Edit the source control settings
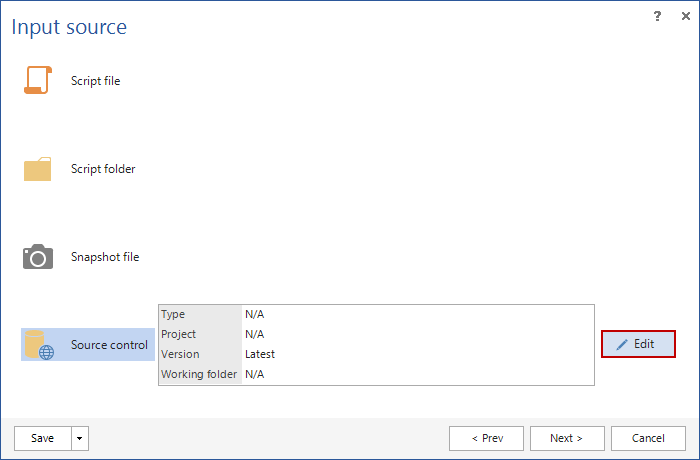Image resolution: width=700 pixels, height=460 pixels. pyautogui.click(x=638, y=344)
